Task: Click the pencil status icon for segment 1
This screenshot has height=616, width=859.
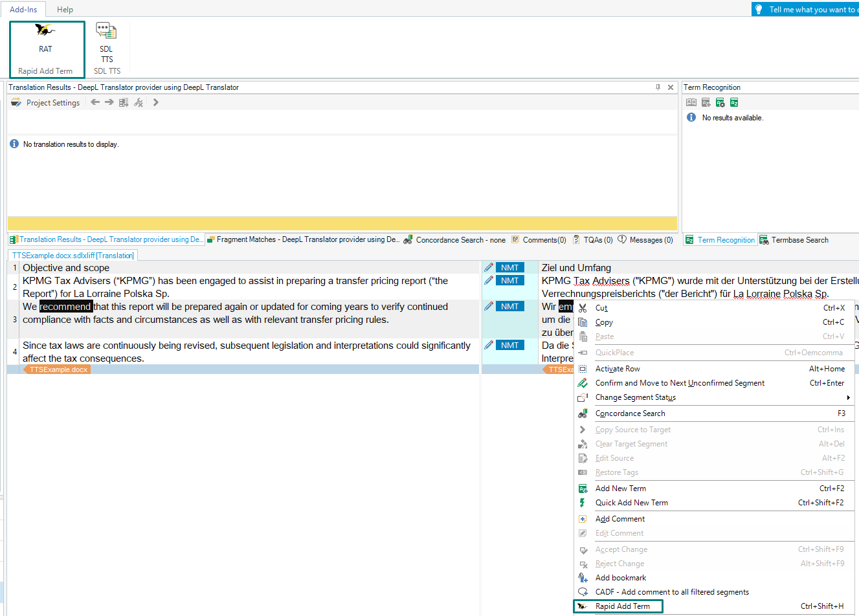Action: 489,267
